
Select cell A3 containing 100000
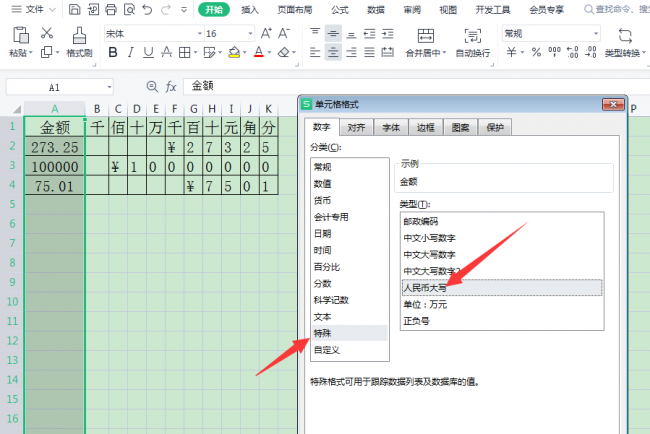55,167
